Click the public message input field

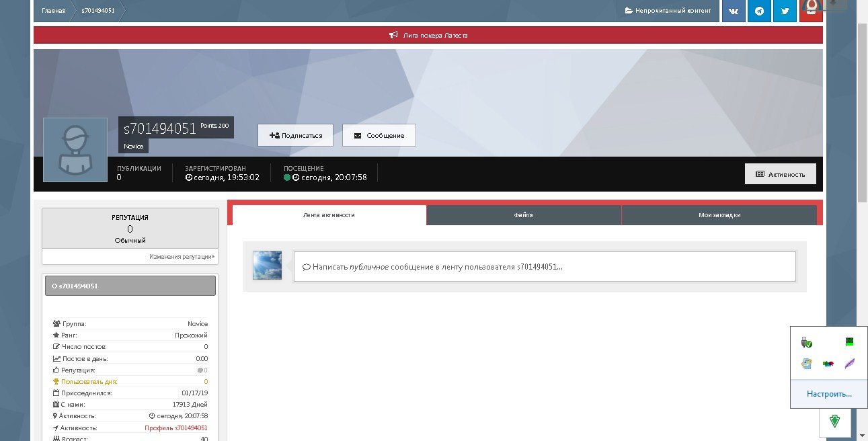pos(545,267)
